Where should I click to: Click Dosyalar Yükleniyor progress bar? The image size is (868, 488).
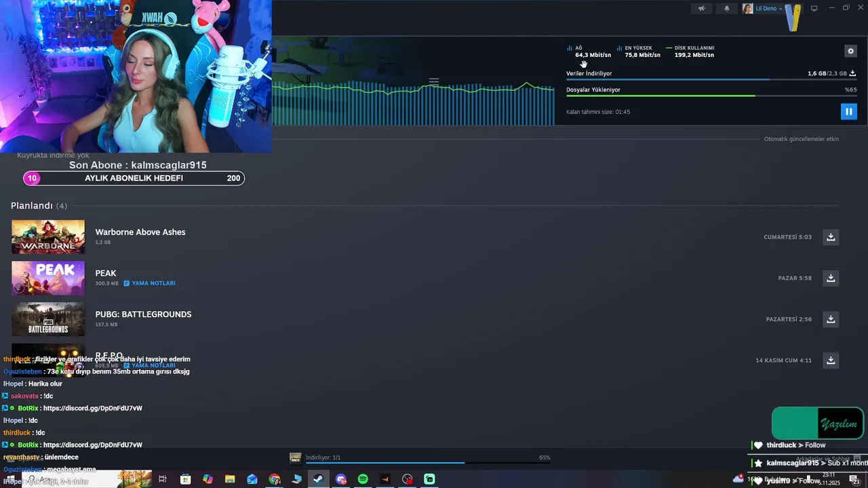click(711, 96)
